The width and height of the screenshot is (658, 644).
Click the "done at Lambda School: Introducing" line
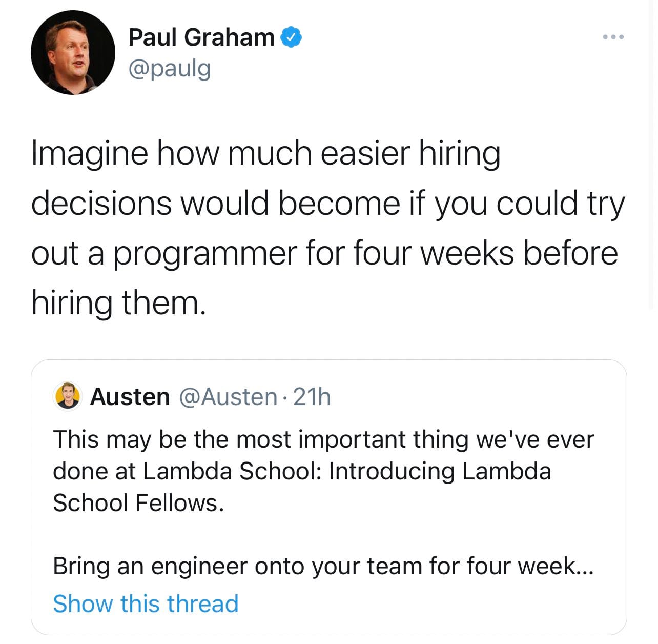(302, 471)
